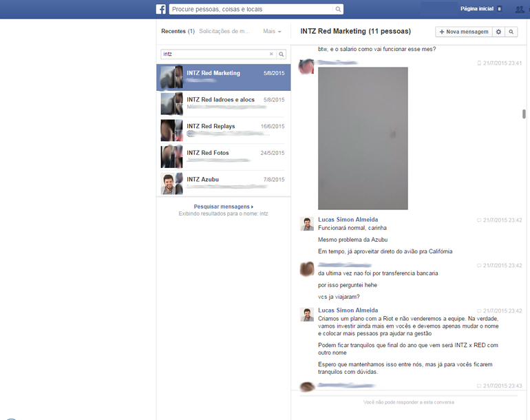This screenshot has width=530, height=420.
Task: Clear the 'intz' search with the X icon
Action: point(271,54)
